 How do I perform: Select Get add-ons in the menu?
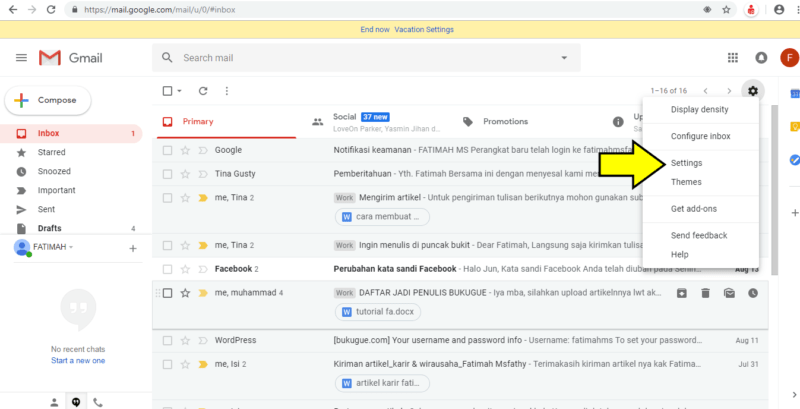pyautogui.click(x=693, y=209)
